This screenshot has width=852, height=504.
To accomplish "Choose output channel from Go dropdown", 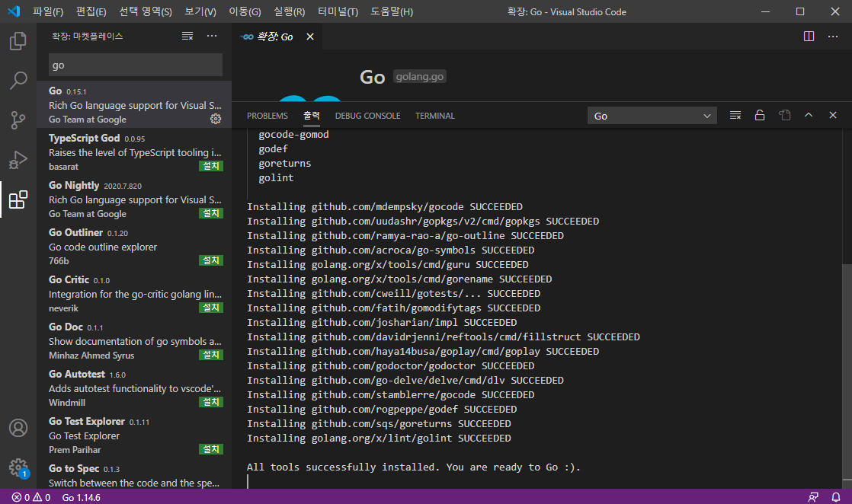I will coord(652,116).
